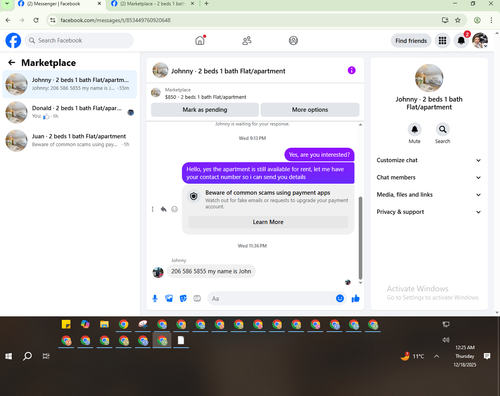Image resolution: width=500 pixels, height=396 pixels.
Task: Switch to Marketplace 2 beds browser tab
Action: 153,4
